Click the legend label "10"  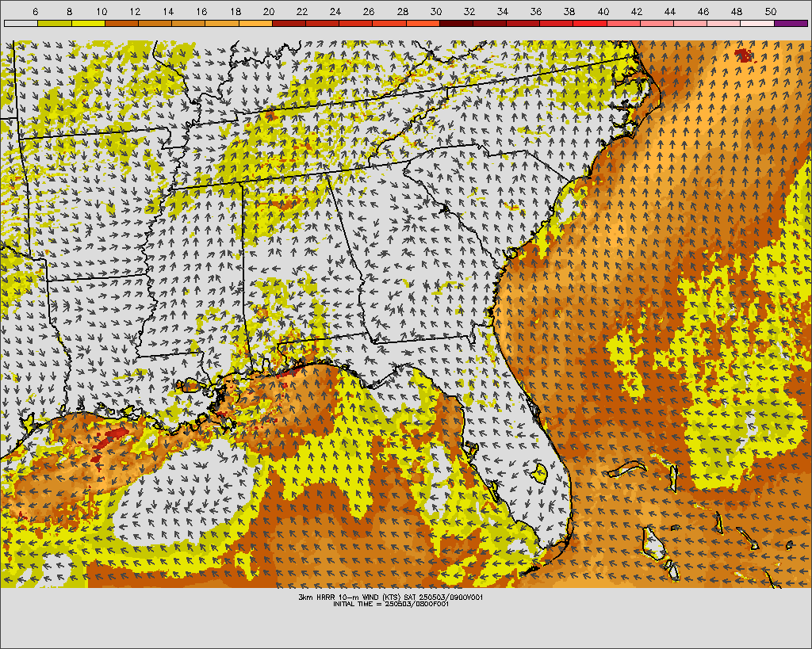pos(101,11)
